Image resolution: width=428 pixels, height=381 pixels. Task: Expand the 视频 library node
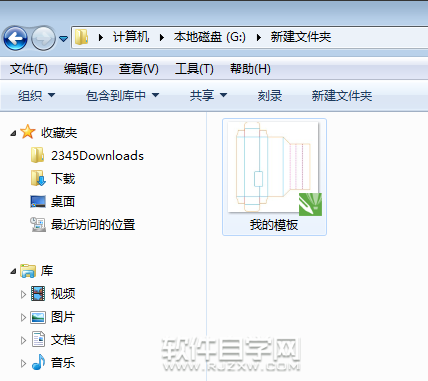coord(23,294)
